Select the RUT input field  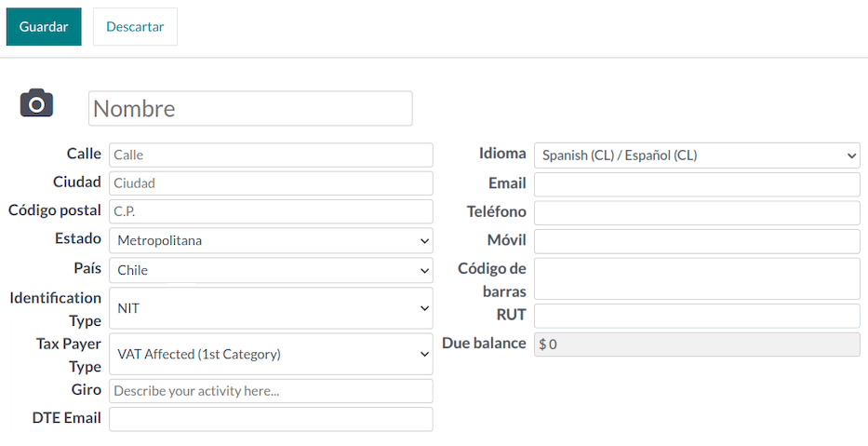(x=697, y=316)
